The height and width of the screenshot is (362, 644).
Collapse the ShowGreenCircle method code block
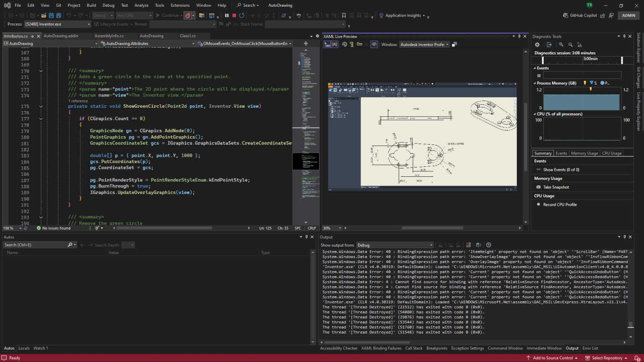coord(41,106)
